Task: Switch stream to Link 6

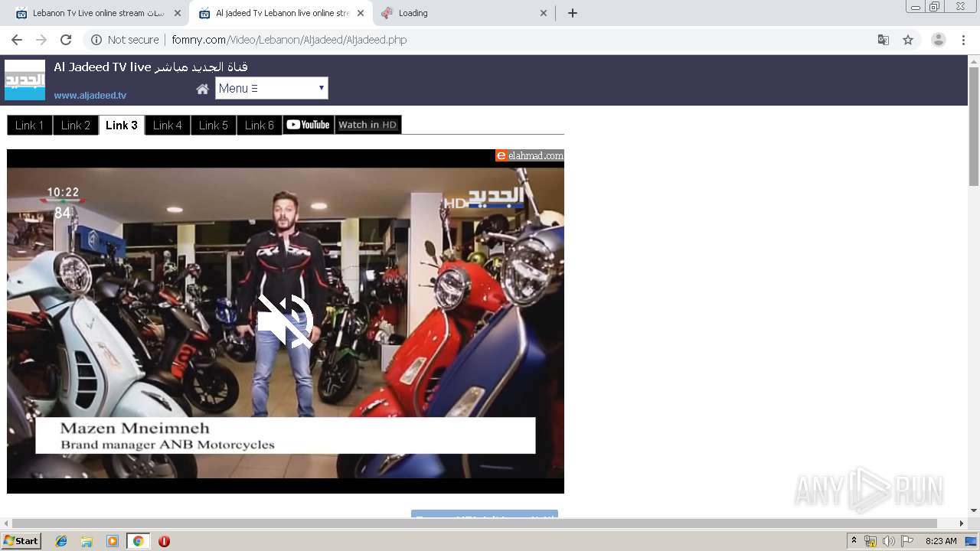Action: pyautogui.click(x=260, y=125)
